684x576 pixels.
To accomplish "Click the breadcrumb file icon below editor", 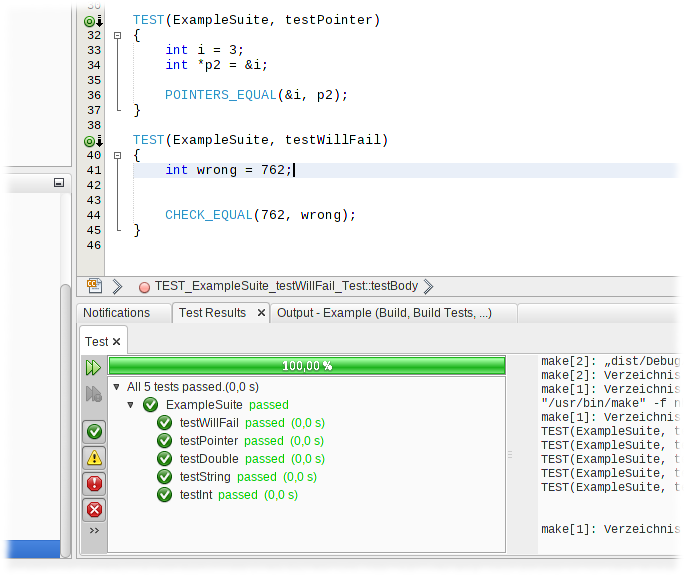I will pyautogui.click(x=94, y=286).
